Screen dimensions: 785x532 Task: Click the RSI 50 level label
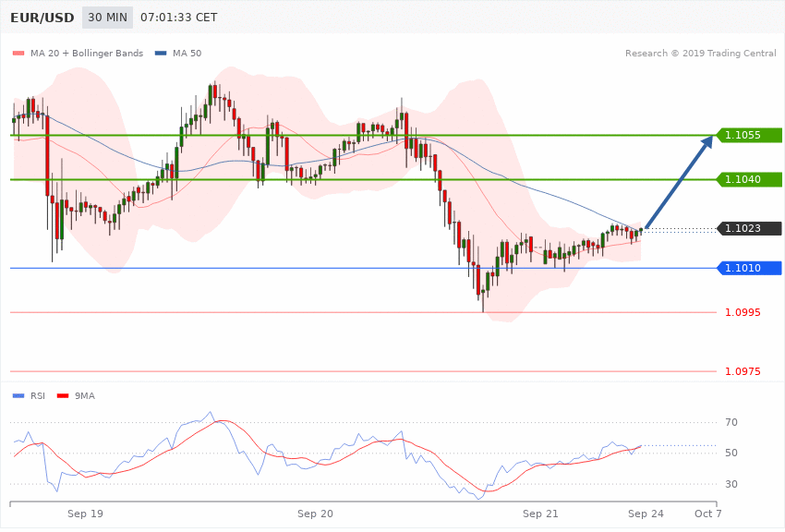[731, 453]
